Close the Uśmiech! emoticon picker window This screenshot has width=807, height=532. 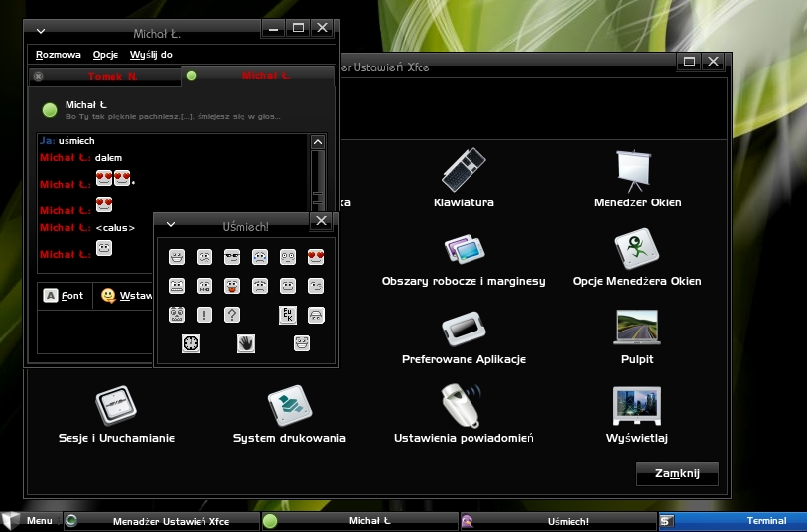click(x=322, y=221)
